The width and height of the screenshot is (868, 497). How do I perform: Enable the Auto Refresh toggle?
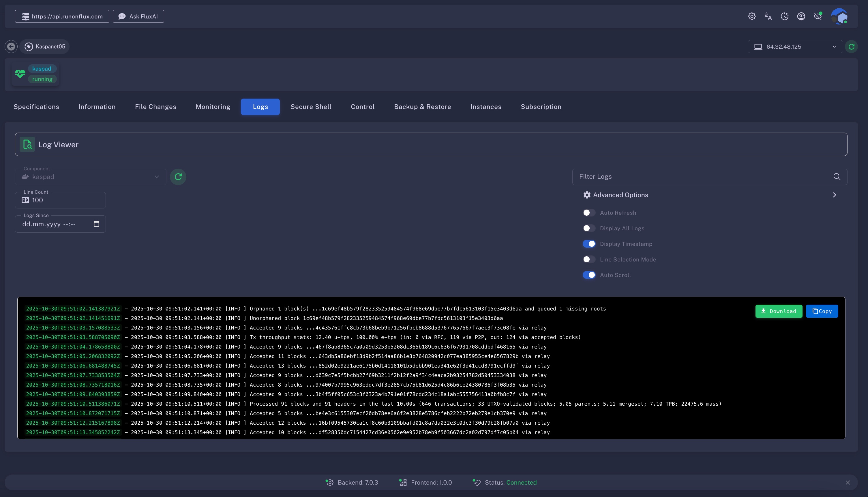coord(589,213)
